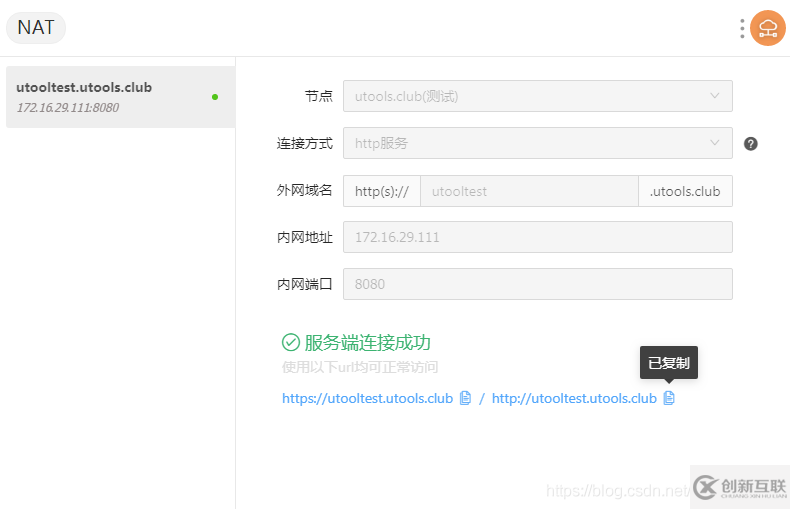Select the utooltest.utools.club tunnel entry
Image resolution: width=790 pixels, height=509 pixels.
[120, 97]
